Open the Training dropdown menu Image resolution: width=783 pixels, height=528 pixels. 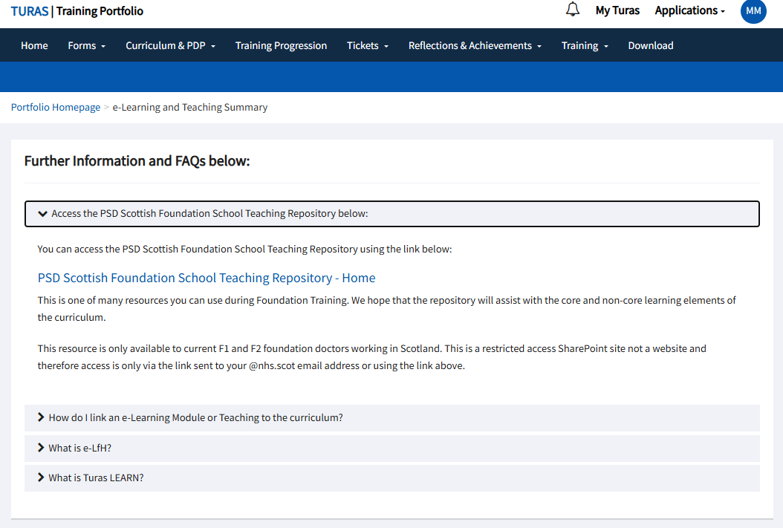585,45
